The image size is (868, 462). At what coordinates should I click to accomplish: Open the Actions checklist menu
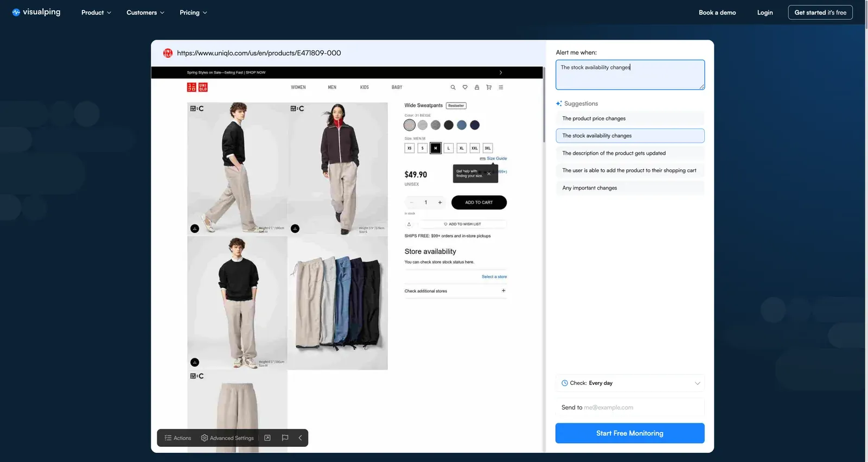tap(178, 438)
